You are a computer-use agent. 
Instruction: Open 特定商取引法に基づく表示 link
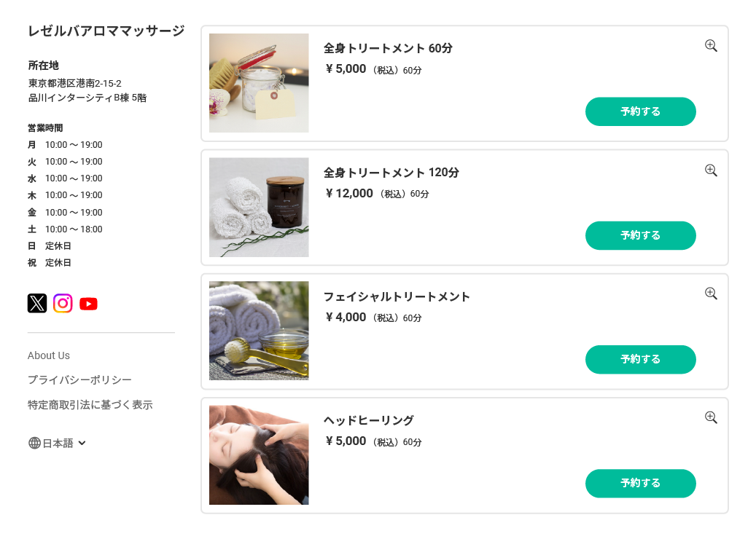90,405
